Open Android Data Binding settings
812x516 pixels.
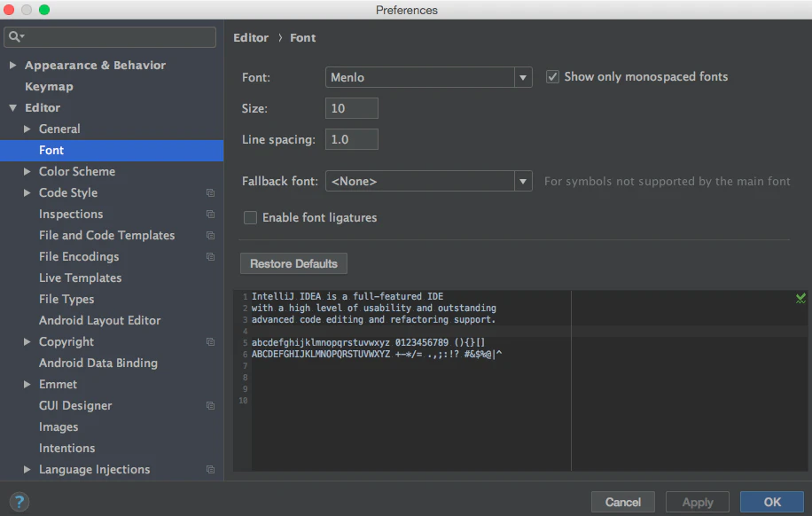(98, 364)
